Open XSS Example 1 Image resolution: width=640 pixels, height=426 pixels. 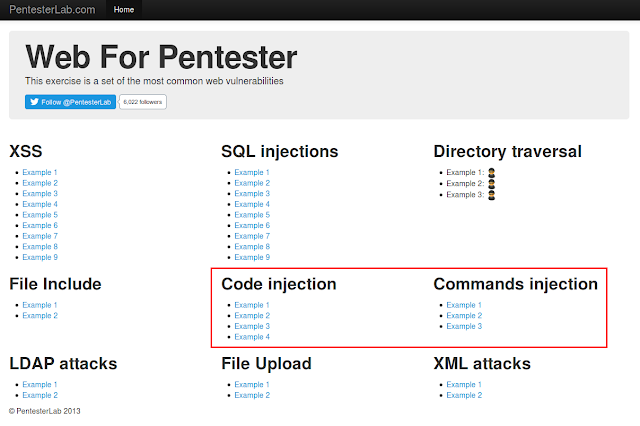[x=40, y=172]
